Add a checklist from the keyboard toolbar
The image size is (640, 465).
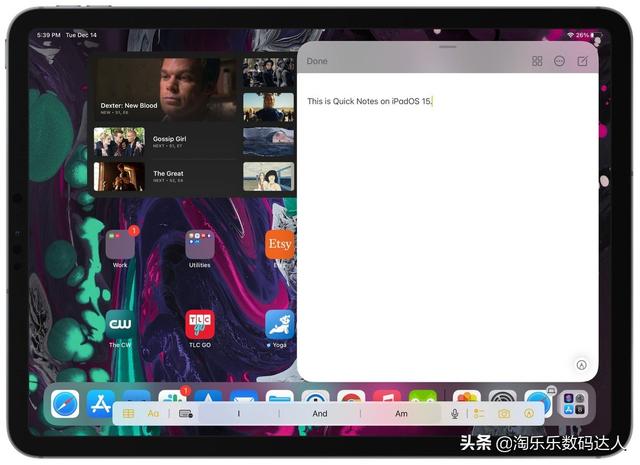point(479,413)
